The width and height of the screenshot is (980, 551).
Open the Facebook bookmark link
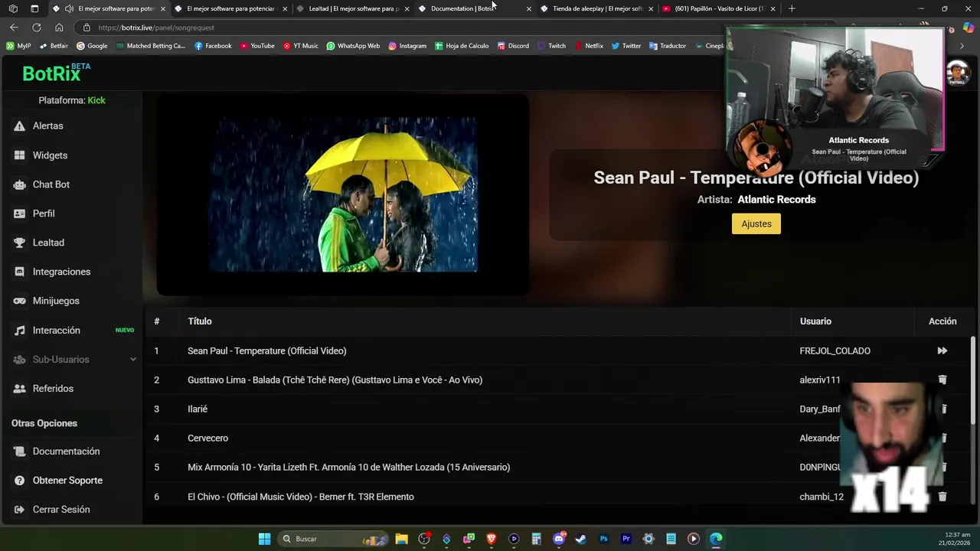(213, 46)
